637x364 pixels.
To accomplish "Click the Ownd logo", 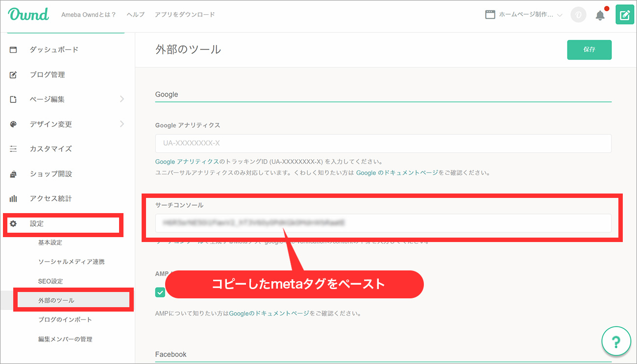I will coord(28,14).
